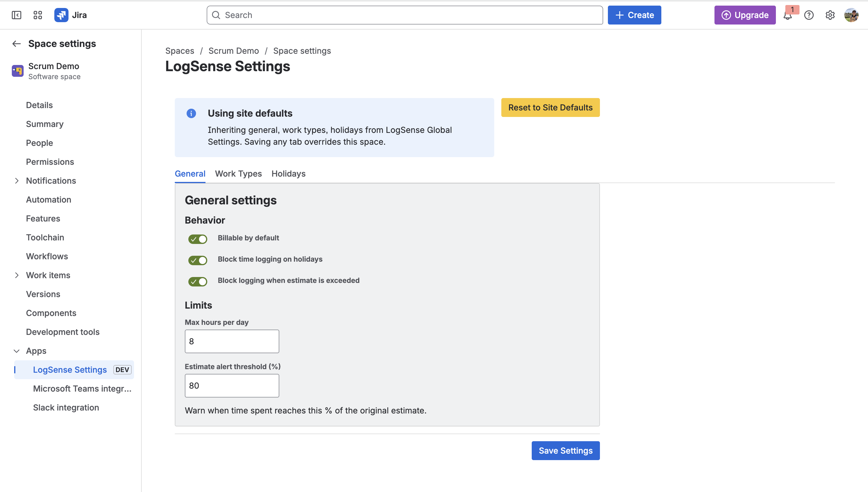Click the Upgrade button
Screen dimensions: 868x492
[745, 15]
